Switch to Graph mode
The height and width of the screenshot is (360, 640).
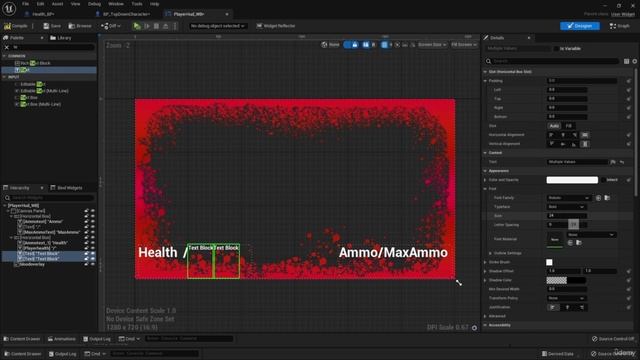point(620,26)
